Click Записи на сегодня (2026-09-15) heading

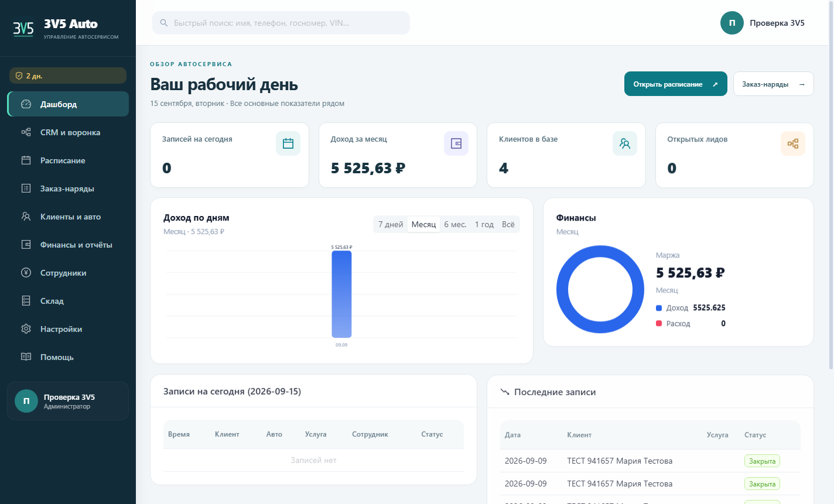232,392
